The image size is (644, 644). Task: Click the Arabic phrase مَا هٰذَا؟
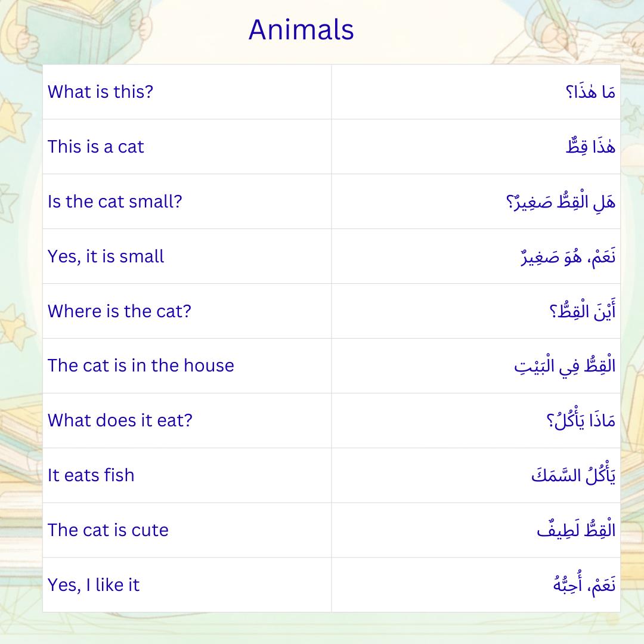tap(590, 92)
